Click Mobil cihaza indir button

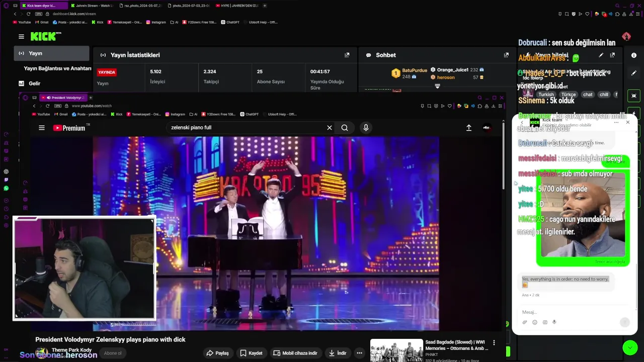[295, 353]
